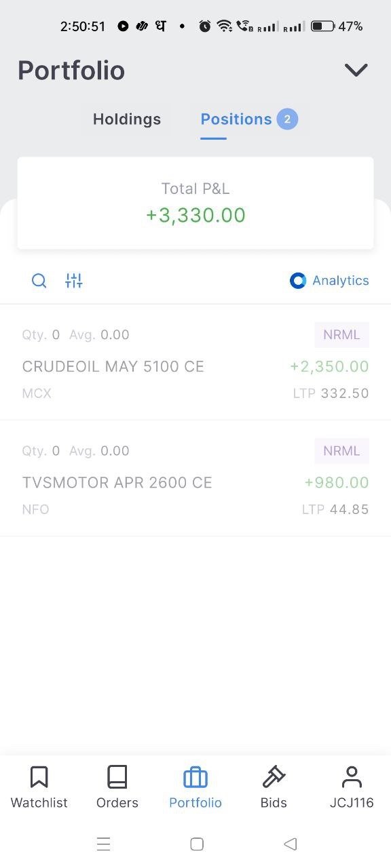This screenshot has width=391, height=868.
Task: Open JCJ116 profile icon
Action: pyautogui.click(x=352, y=777)
